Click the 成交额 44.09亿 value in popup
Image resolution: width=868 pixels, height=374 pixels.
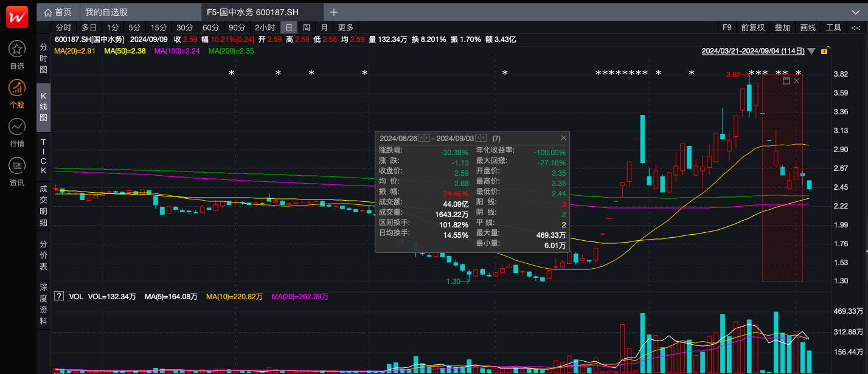pos(456,203)
